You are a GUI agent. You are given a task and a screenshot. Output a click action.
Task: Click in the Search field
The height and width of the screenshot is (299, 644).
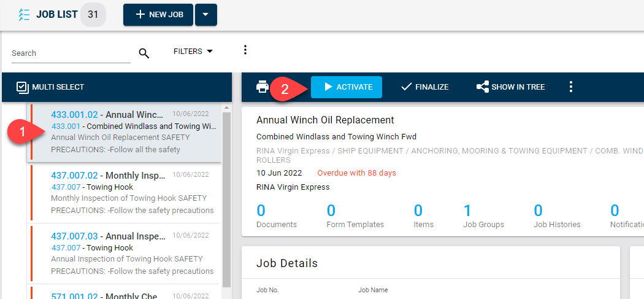[x=71, y=53]
